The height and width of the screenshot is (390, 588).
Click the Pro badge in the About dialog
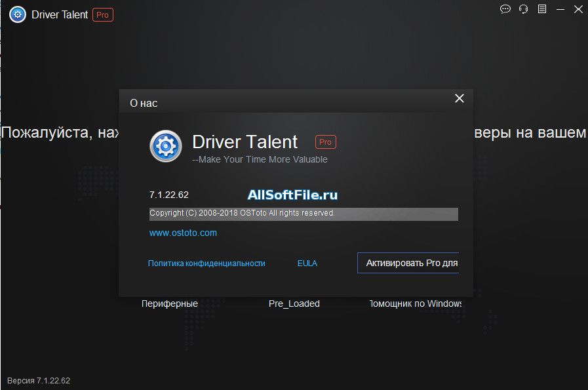click(x=326, y=142)
